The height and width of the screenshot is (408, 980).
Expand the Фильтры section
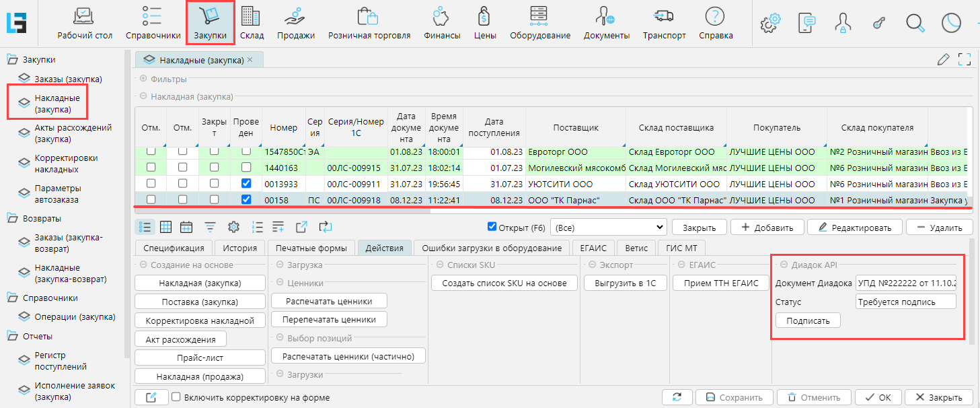coord(143,79)
